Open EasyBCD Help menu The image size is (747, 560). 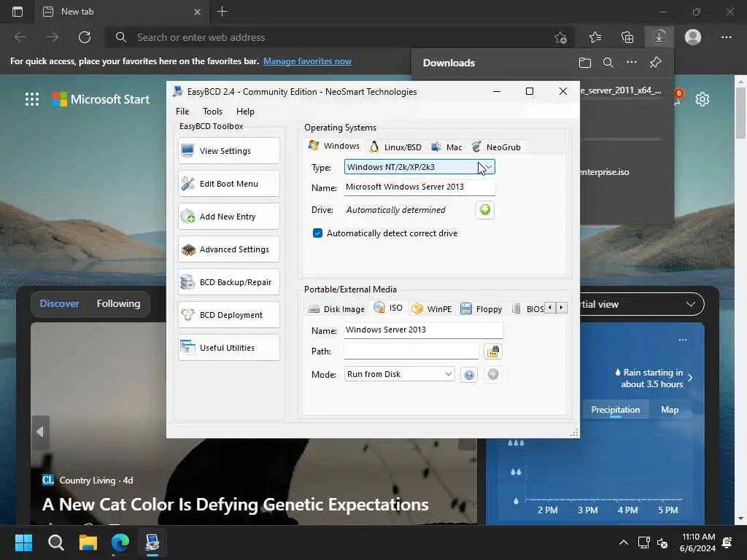(x=245, y=112)
